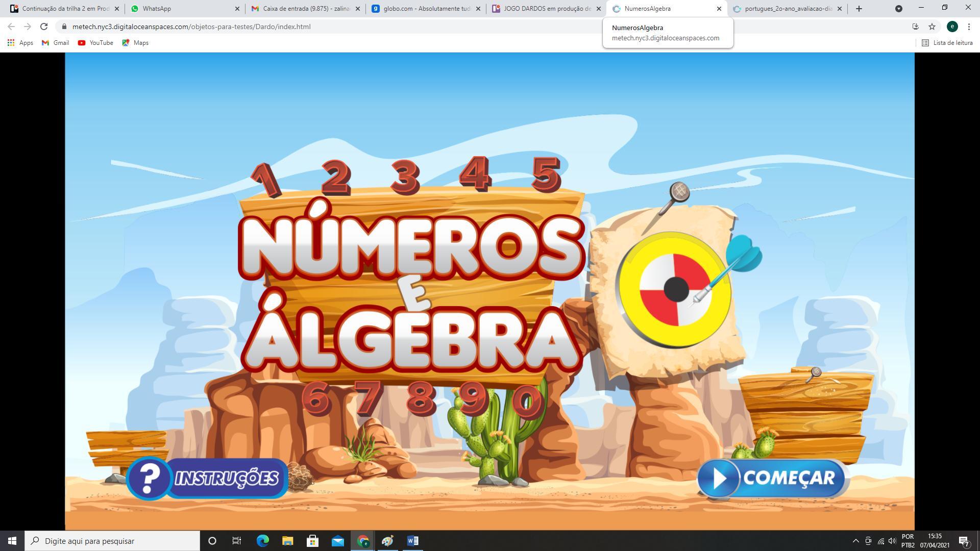The width and height of the screenshot is (980, 551).
Task: Open Paint from the taskbar
Action: 387,541
